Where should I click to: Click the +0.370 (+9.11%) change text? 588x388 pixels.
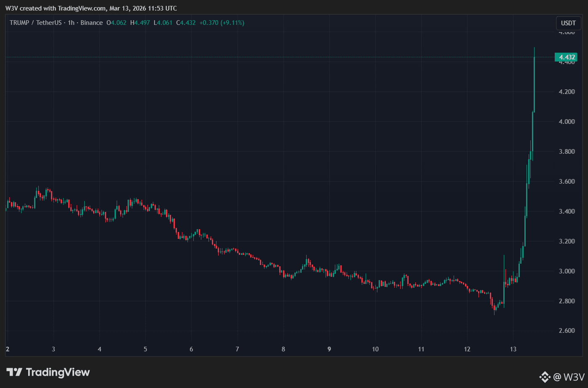coord(222,23)
